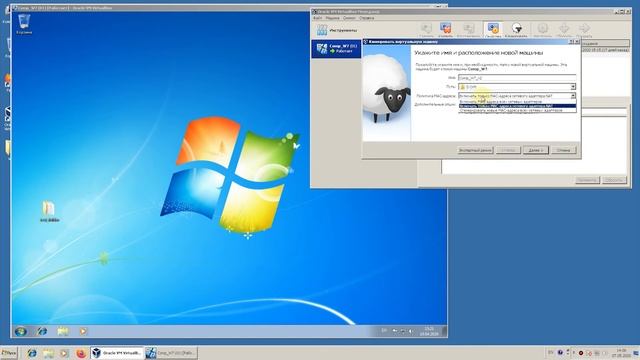Click the blue help icon in host system tray
The image size is (640, 360).
[x=560, y=352]
